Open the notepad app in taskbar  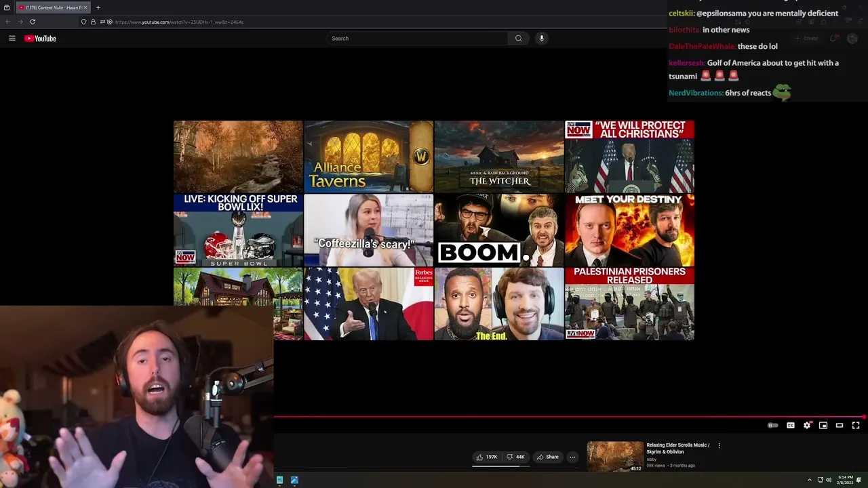coord(279,480)
